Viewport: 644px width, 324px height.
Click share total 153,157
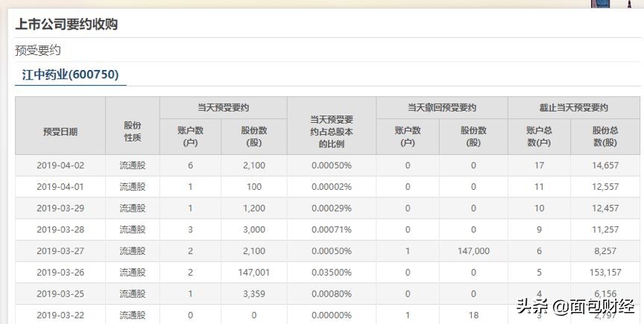605,273
